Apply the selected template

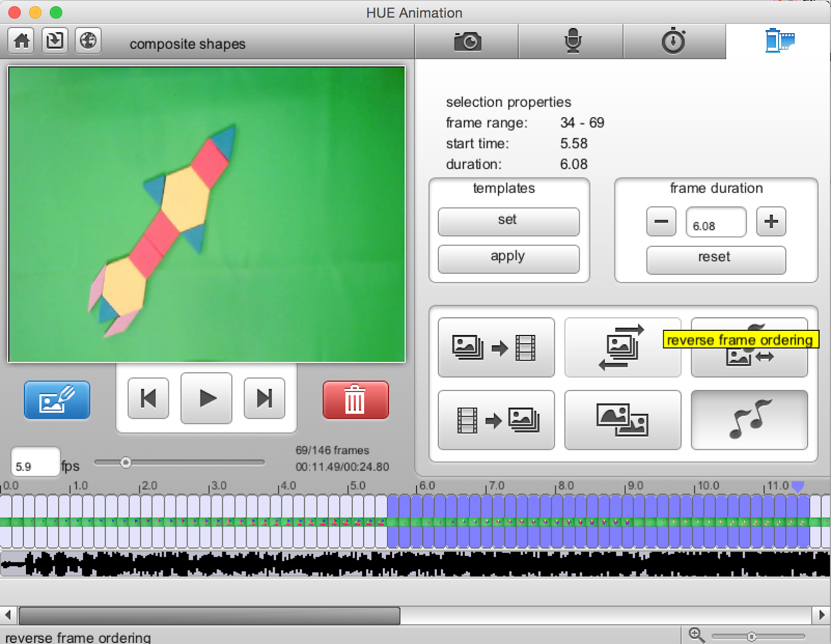pos(508,256)
